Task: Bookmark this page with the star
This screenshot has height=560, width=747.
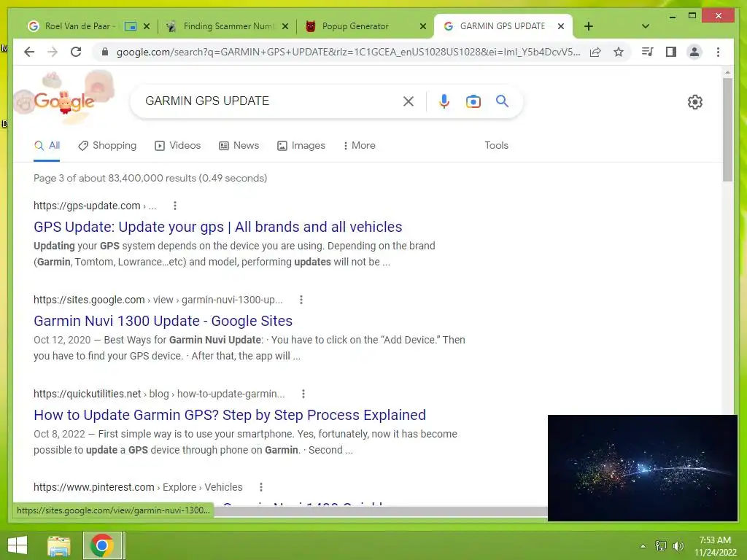Action: coord(619,52)
